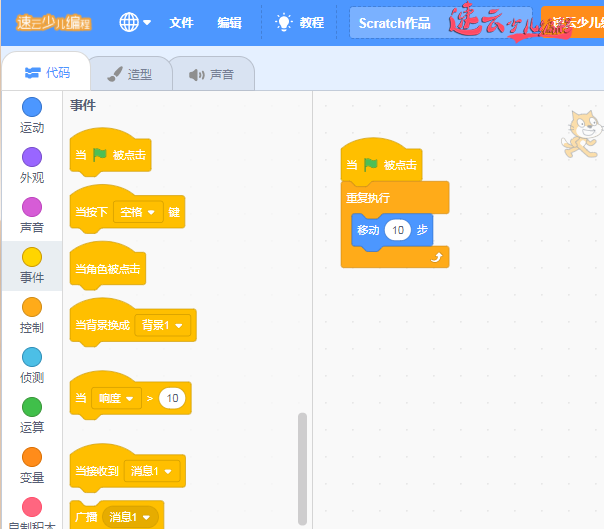Select the 变量 orange category circle
Viewport: 604px width, 529px height.
click(x=32, y=457)
